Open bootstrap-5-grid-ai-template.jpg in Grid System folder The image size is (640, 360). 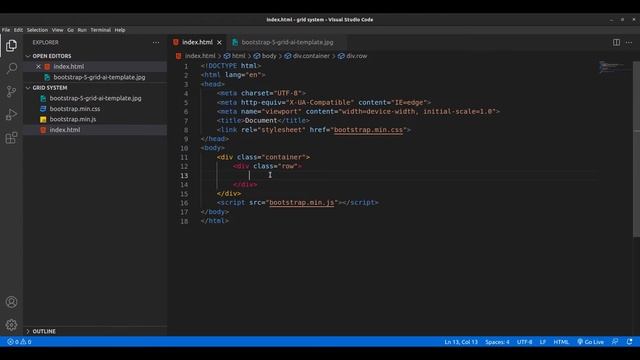coord(96,98)
